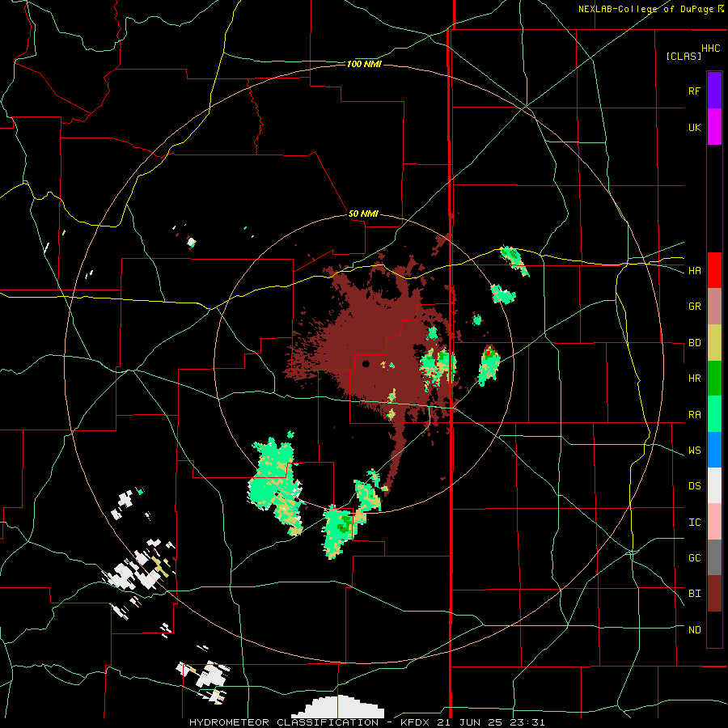728x728 pixels.
Task: Click the BI legend label
Action: click(x=694, y=594)
